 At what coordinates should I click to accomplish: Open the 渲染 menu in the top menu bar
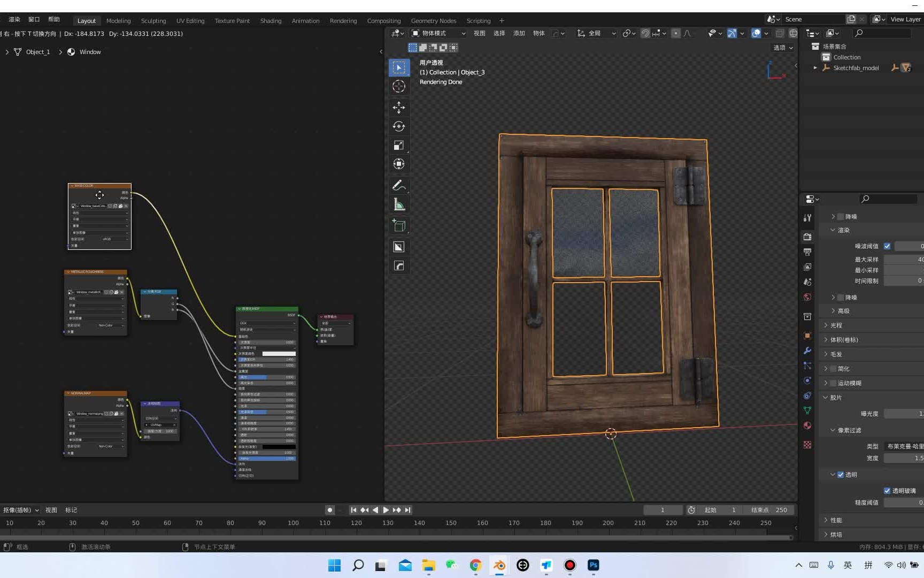coord(13,19)
